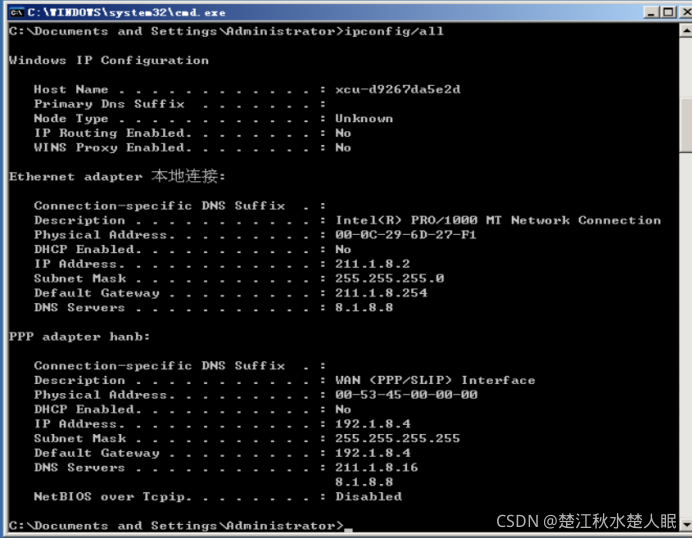This screenshot has height=539, width=693.
Task: Minimize the cmd.exe window
Action: click(651, 12)
